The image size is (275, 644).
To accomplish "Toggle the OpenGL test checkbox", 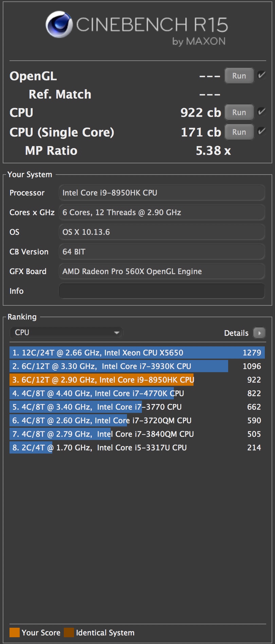I will [261, 75].
